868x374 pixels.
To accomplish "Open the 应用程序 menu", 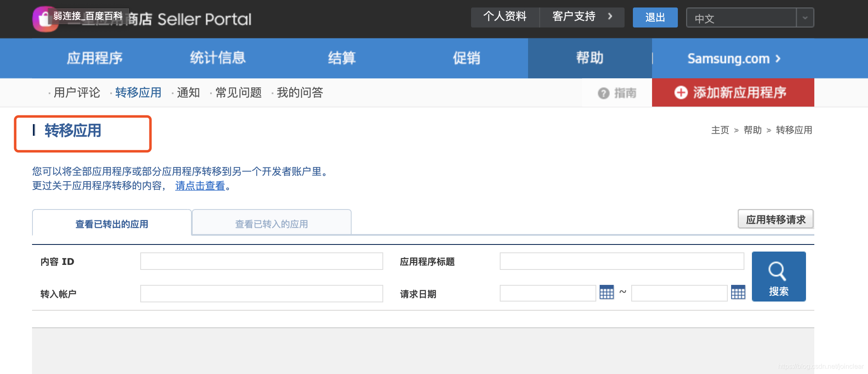I will pyautogui.click(x=95, y=58).
